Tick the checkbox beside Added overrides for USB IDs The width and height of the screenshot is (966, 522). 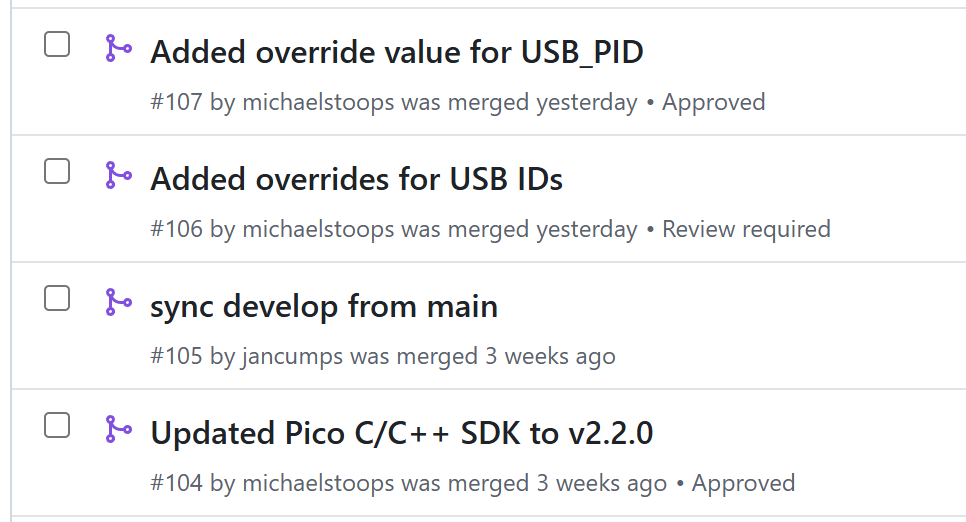click(x=57, y=171)
